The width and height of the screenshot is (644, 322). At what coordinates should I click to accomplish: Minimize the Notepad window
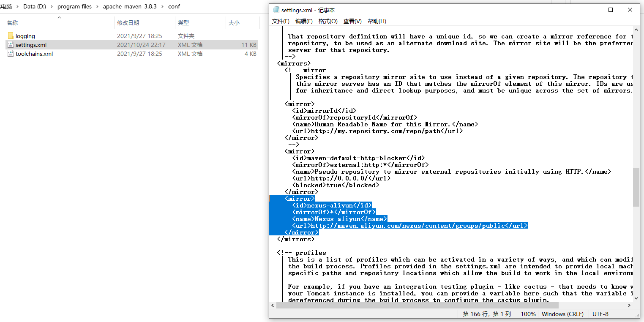point(591,10)
